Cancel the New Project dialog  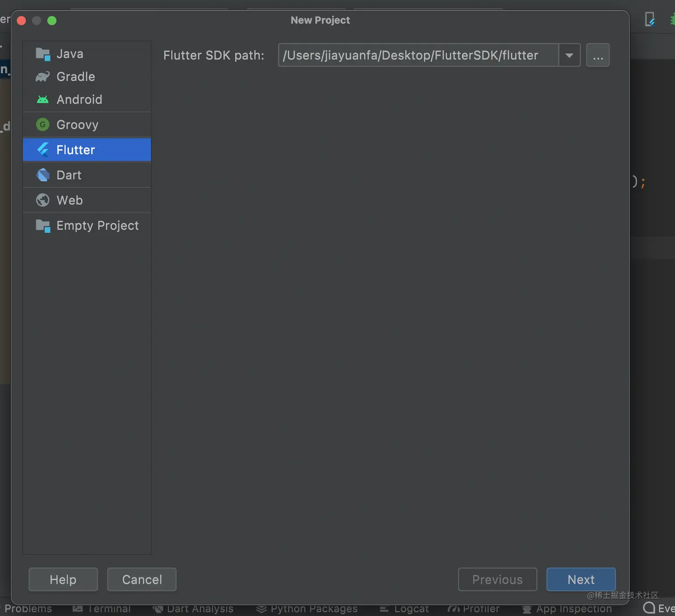click(x=142, y=579)
